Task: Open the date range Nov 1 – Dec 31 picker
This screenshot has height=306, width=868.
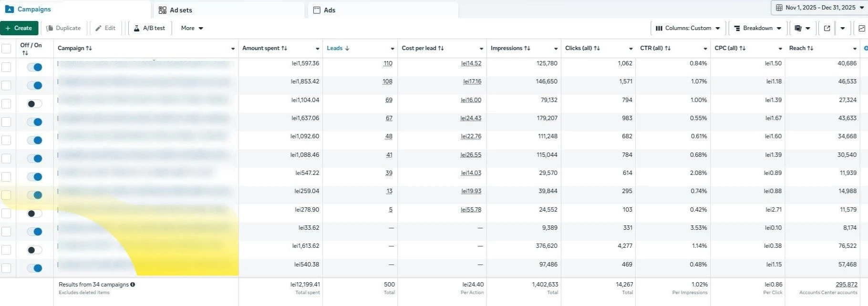Action: click(819, 8)
